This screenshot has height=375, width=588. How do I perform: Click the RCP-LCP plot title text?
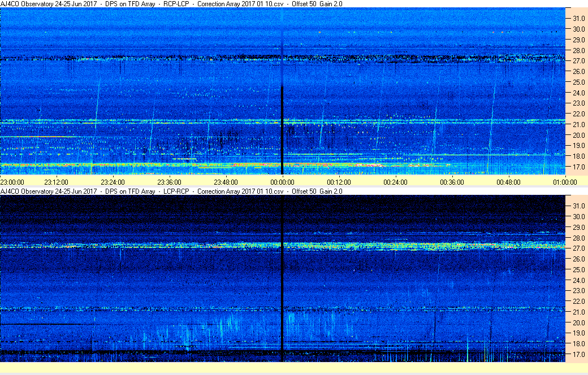click(x=171, y=4)
